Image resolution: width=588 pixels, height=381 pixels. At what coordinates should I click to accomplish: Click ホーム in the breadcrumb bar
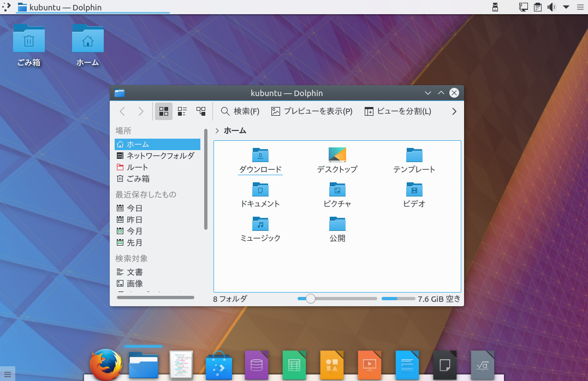click(235, 130)
